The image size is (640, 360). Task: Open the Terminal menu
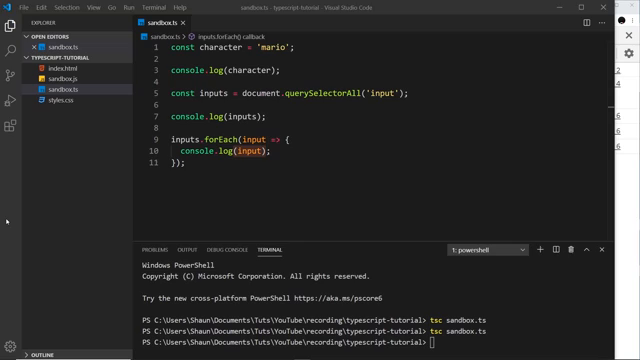(154, 7)
